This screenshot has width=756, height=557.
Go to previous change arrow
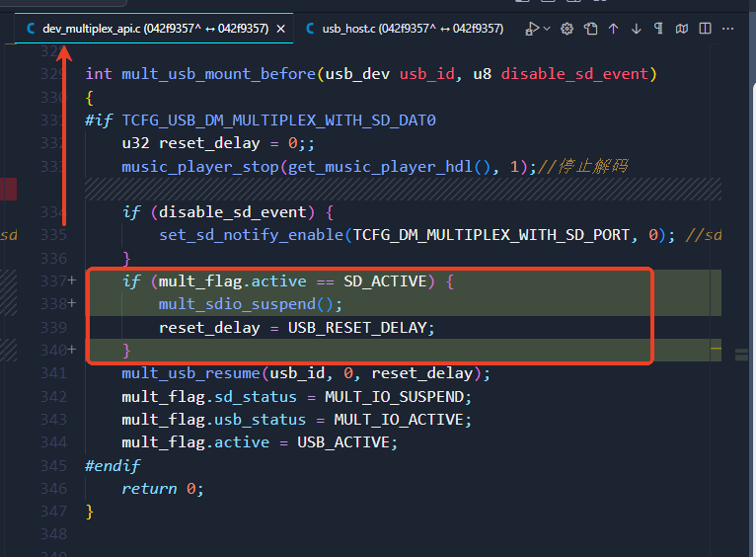[613, 29]
